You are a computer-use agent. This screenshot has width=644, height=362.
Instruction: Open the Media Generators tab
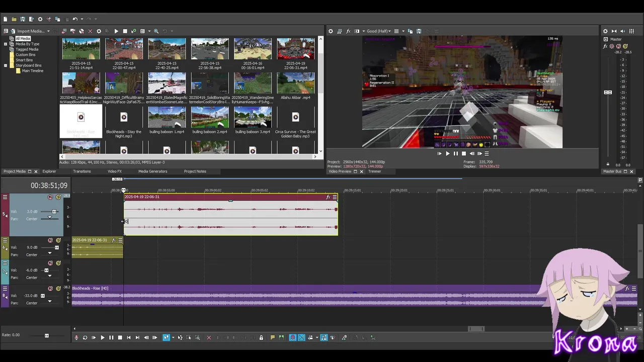click(x=152, y=171)
